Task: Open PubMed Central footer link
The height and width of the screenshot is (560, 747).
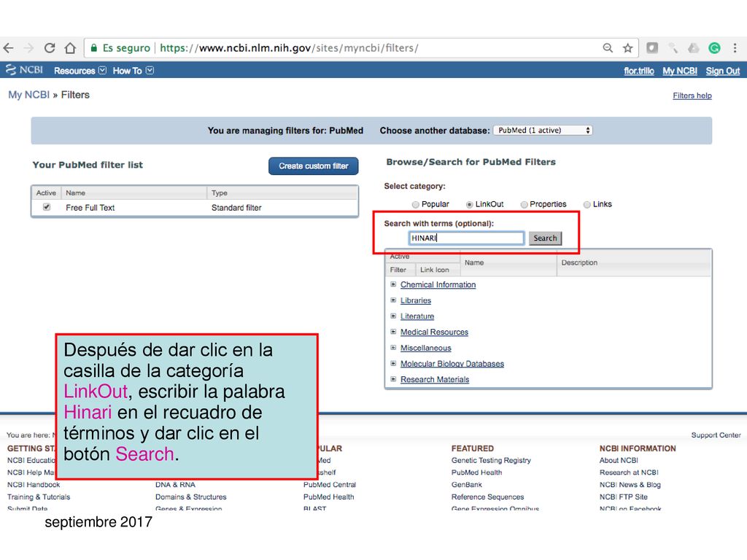Action: click(x=330, y=485)
